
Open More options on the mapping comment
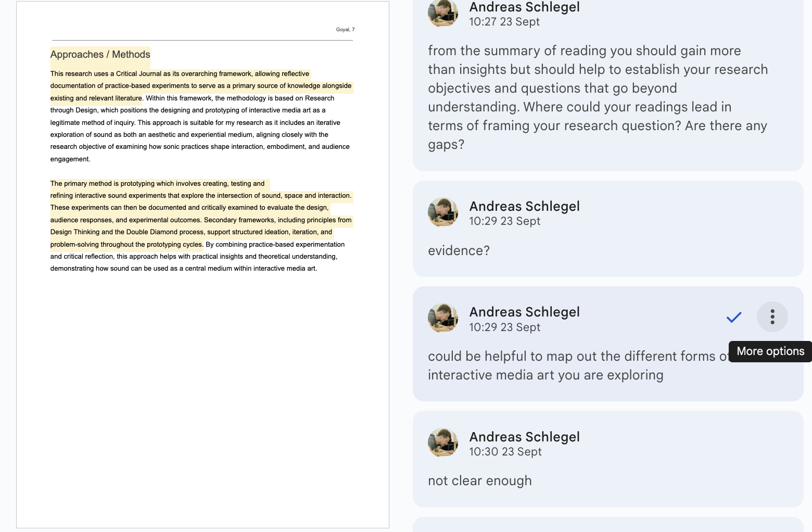click(x=772, y=317)
